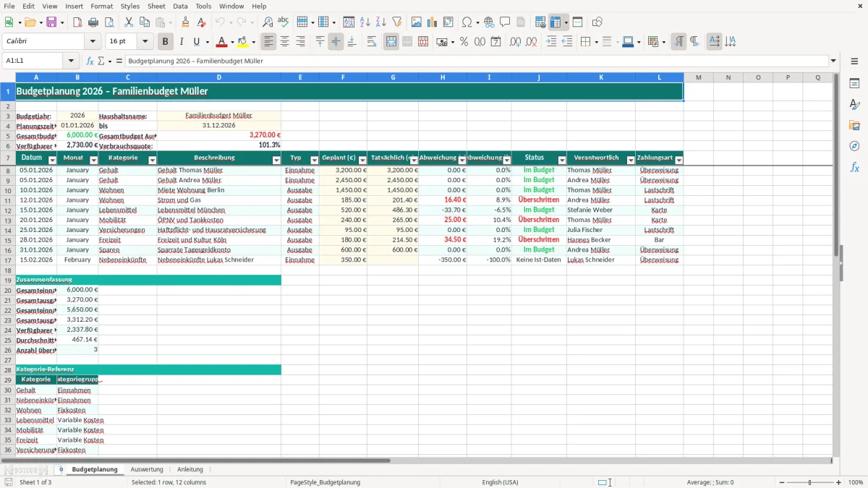
Task: Expand the Name Box dropdown
Action: (x=71, y=61)
